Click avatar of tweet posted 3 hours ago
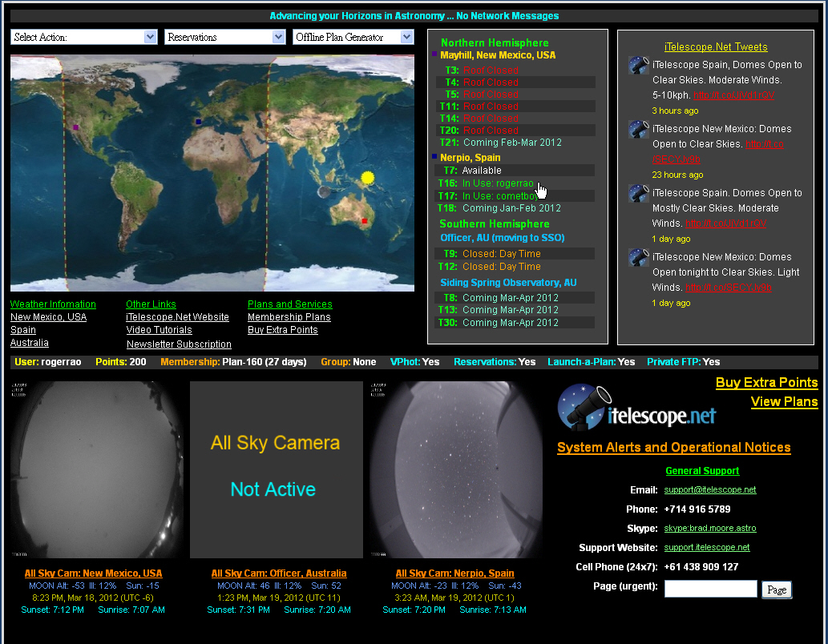This screenshot has height=644, width=828. 638,66
